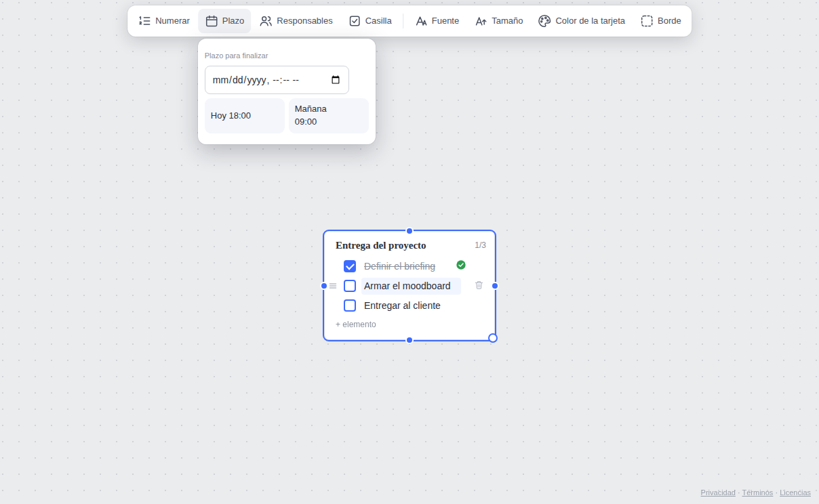Click the 1/3 progress counter
Viewport: 819px width, 504px height.
(480, 245)
